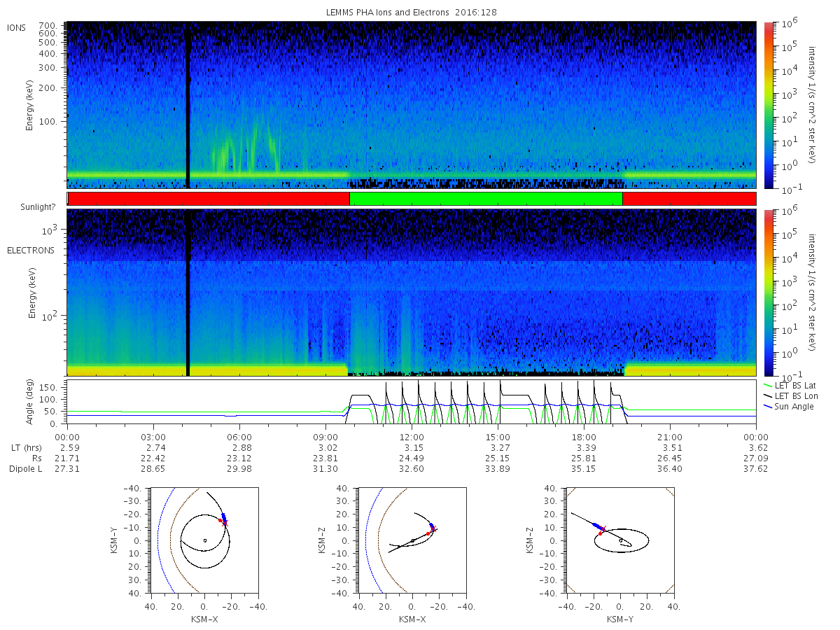
Task: Click the electrons panel intensity color bar
Action: click(768, 292)
